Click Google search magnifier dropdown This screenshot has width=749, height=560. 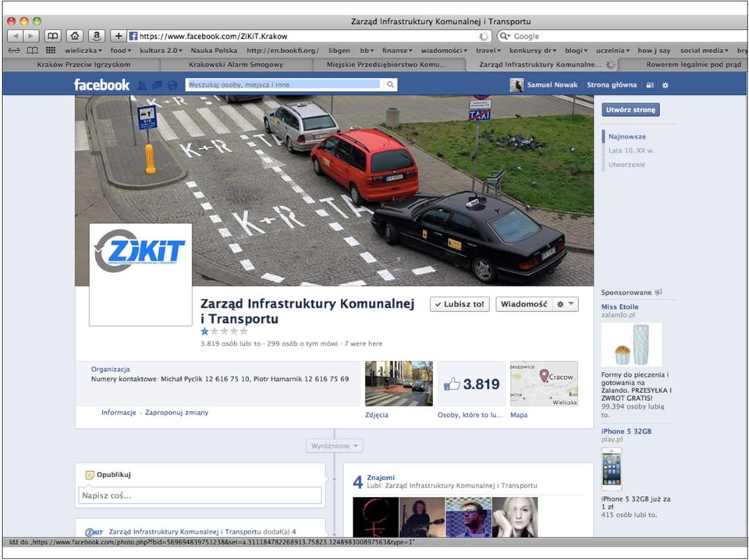click(505, 37)
